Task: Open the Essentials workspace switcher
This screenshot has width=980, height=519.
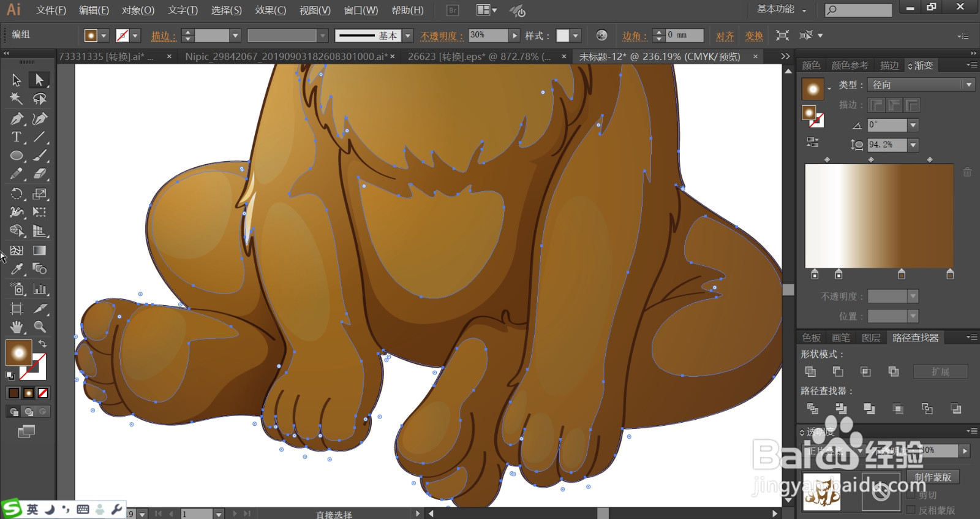Action: coord(782,9)
